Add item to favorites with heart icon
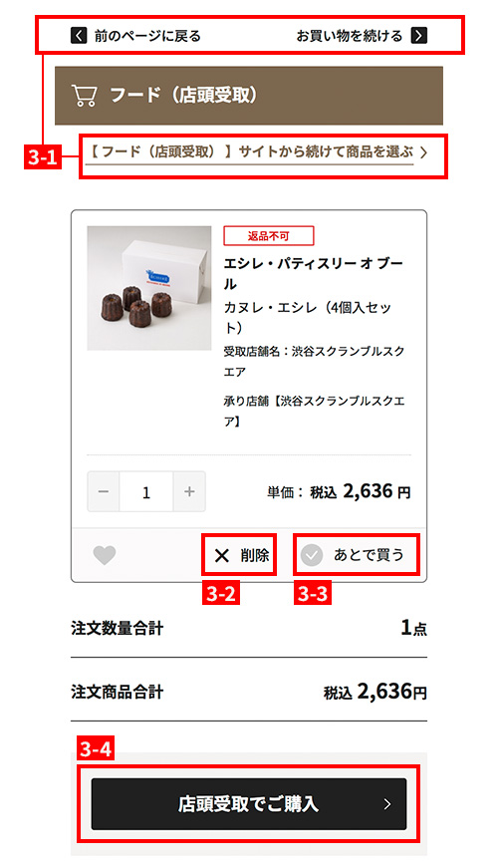This screenshot has width=498, height=868. [x=104, y=555]
